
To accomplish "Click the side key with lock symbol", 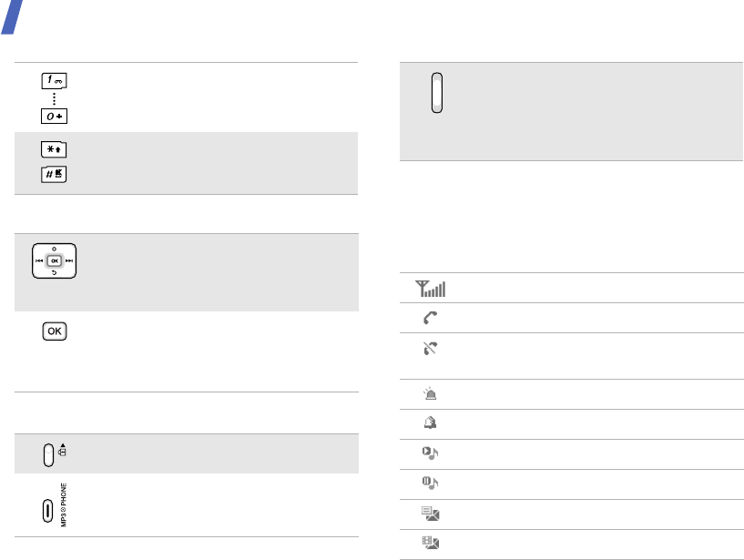I will pos(48,453).
